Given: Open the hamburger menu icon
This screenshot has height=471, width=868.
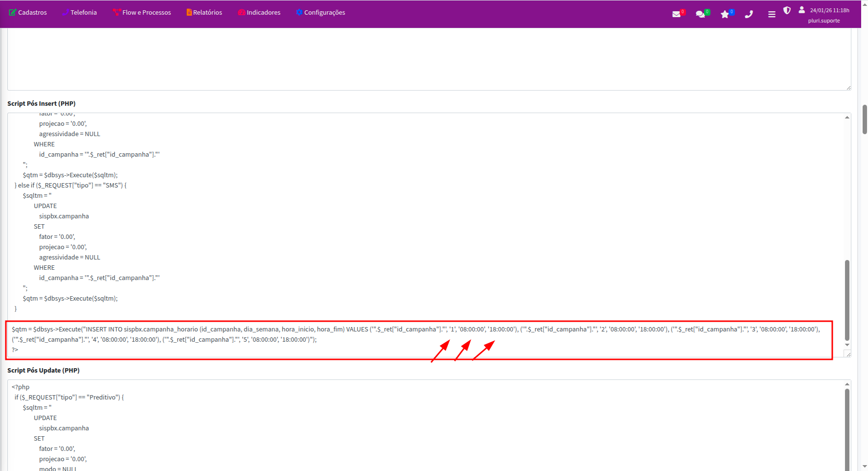Looking at the screenshot, I should pos(772,14).
